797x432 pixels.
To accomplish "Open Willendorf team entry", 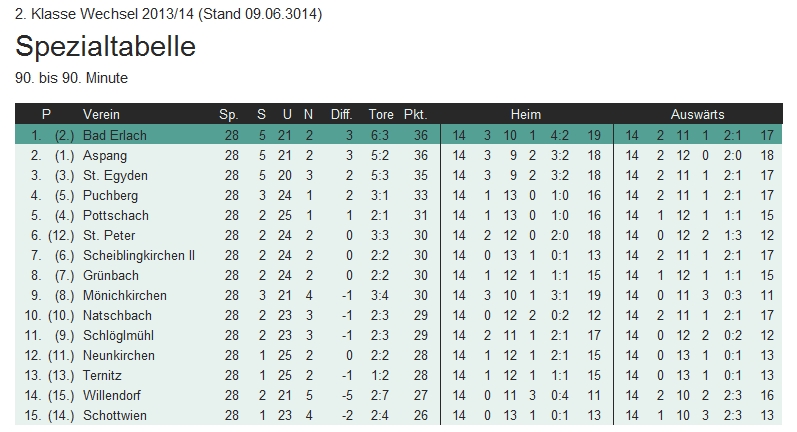I will tap(114, 396).
